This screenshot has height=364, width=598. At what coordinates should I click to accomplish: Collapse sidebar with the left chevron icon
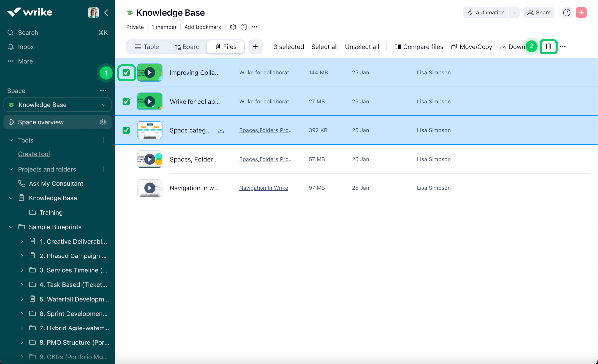[106, 13]
